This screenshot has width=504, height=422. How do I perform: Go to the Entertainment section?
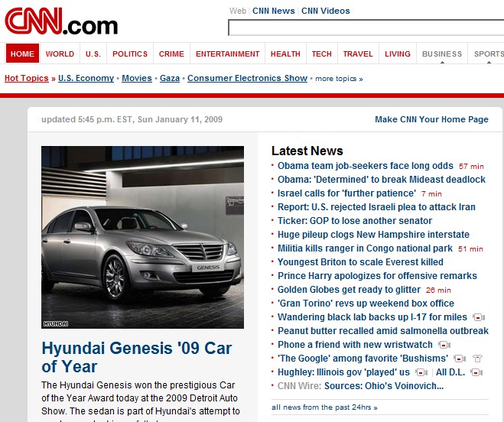pyautogui.click(x=228, y=54)
